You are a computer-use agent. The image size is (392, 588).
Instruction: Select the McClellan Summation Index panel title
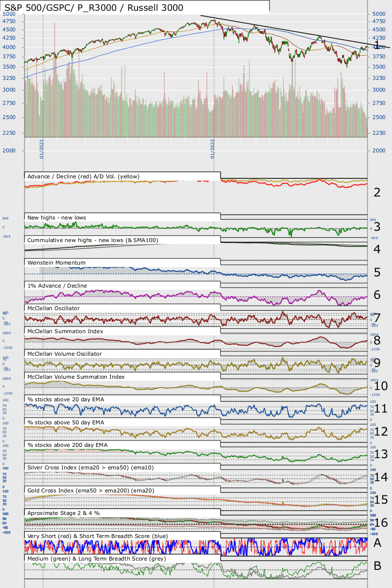pos(65,331)
